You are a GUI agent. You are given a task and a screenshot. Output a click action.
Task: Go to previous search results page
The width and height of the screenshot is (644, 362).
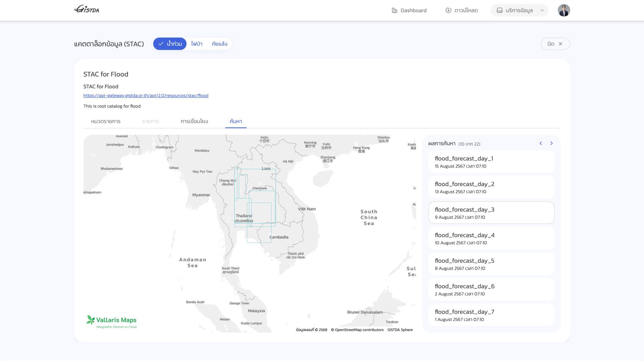(541, 143)
